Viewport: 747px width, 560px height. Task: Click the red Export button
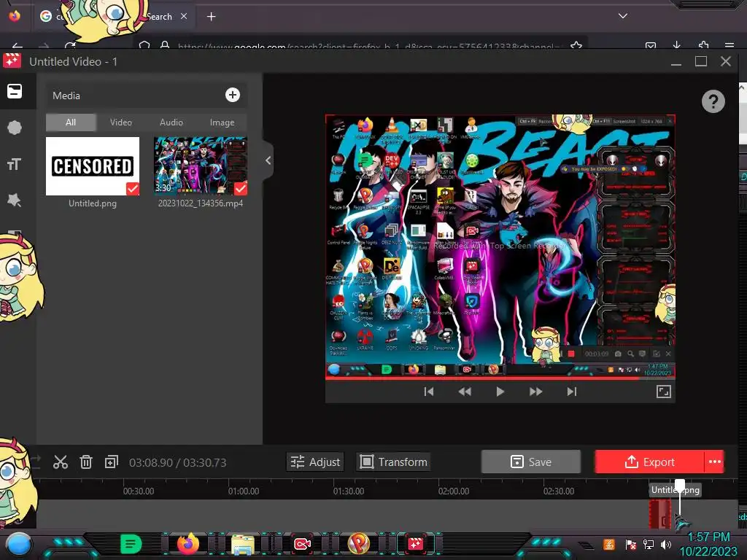[x=649, y=462]
